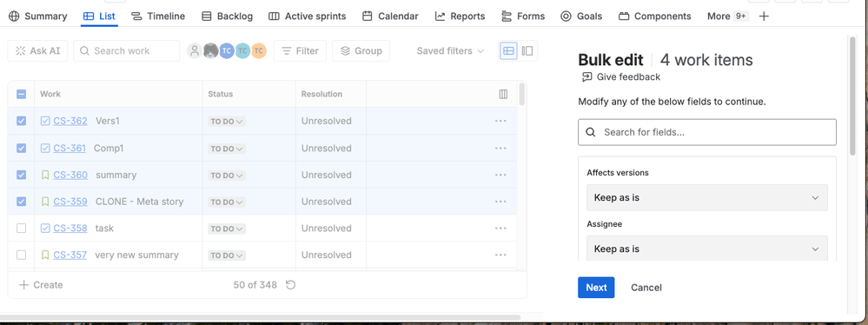
Task: Click the Next button
Action: 596,288
